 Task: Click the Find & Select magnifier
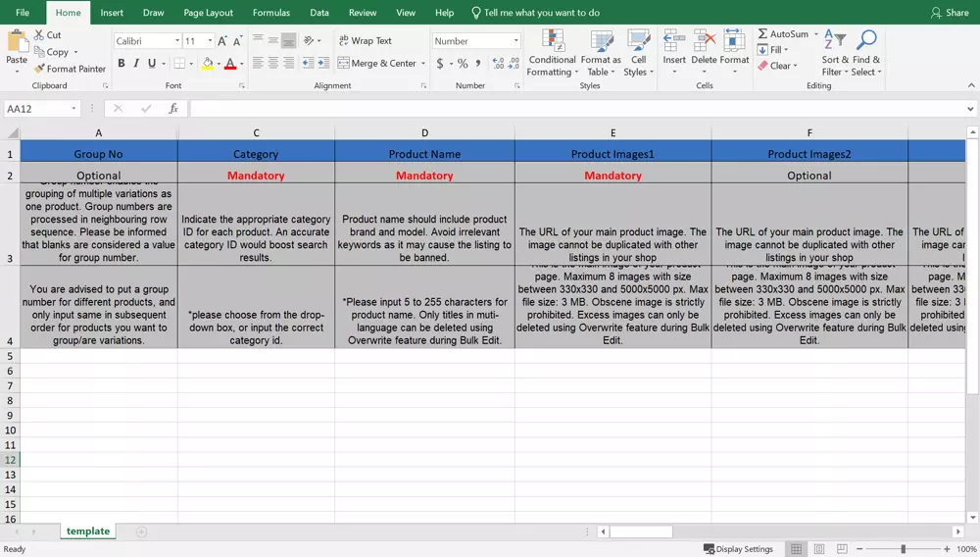point(866,41)
